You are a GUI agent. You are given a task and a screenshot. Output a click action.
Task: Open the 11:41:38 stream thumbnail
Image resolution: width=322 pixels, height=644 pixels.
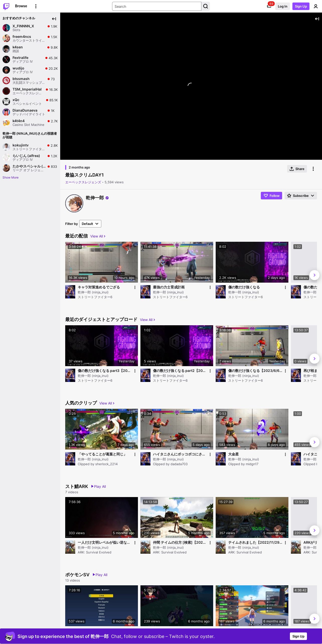(177, 262)
